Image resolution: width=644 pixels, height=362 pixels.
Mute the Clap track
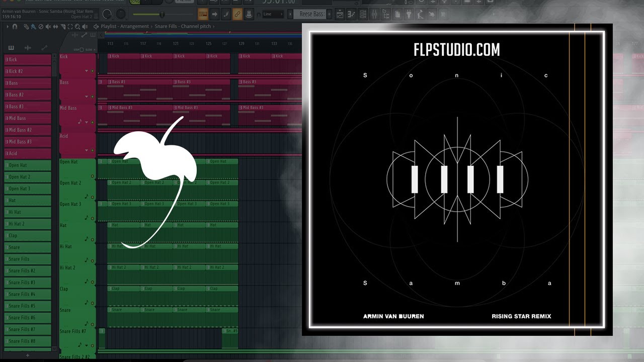point(93,303)
